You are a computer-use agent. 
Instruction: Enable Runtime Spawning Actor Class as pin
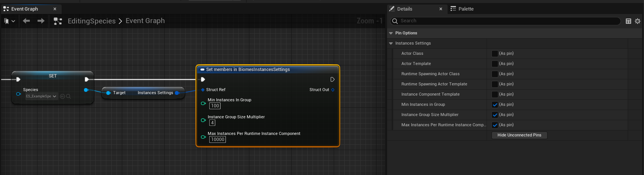tap(495, 74)
